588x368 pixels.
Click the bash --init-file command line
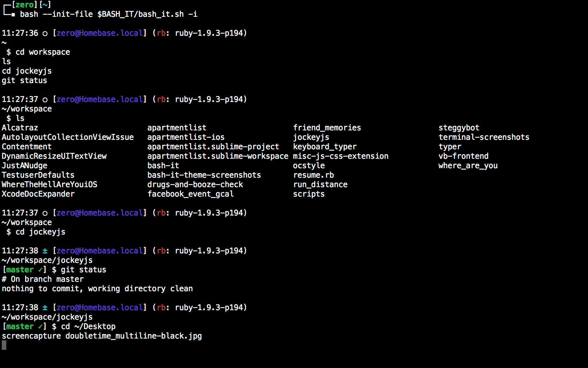pyautogui.click(x=108, y=14)
